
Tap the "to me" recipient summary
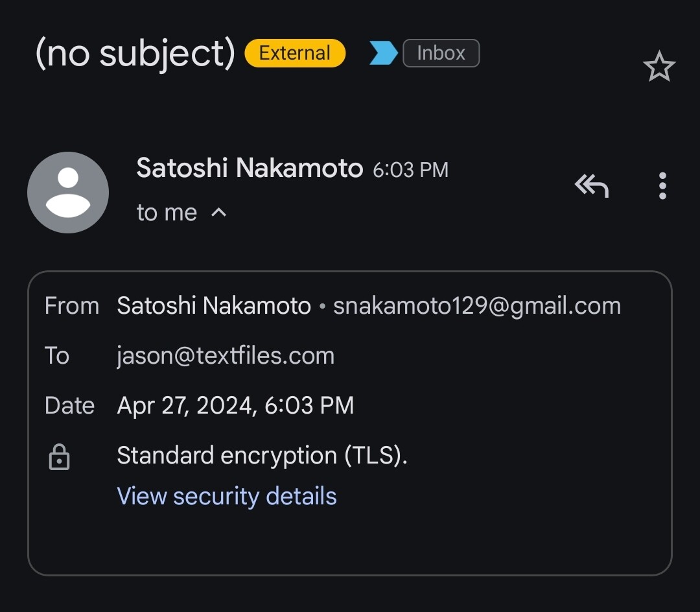pyautogui.click(x=167, y=213)
